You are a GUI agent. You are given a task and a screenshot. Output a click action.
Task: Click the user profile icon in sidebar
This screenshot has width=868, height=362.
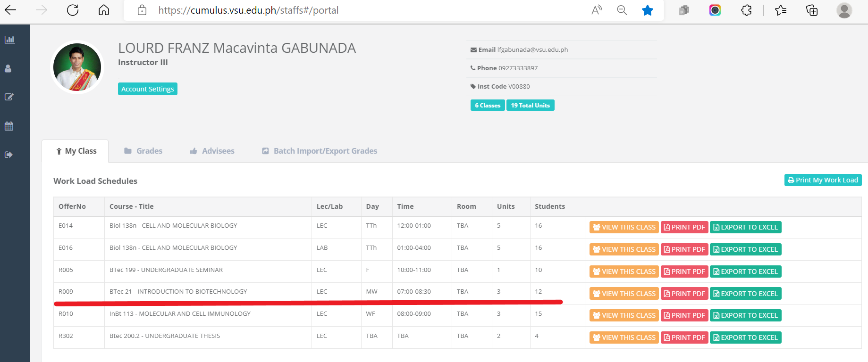pyautogui.click(x=8, y=69)
